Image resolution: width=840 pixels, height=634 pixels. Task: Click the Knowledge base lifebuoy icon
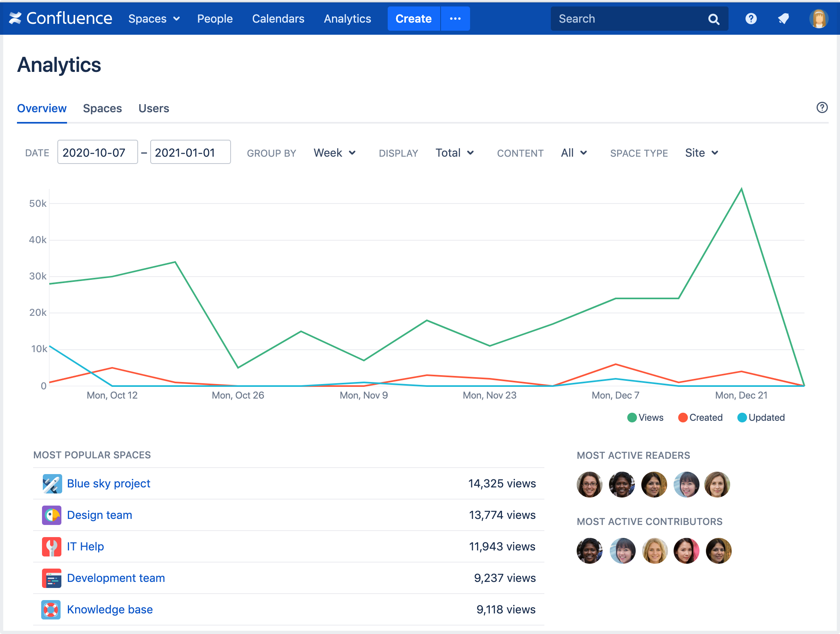[x=51, y=609]
